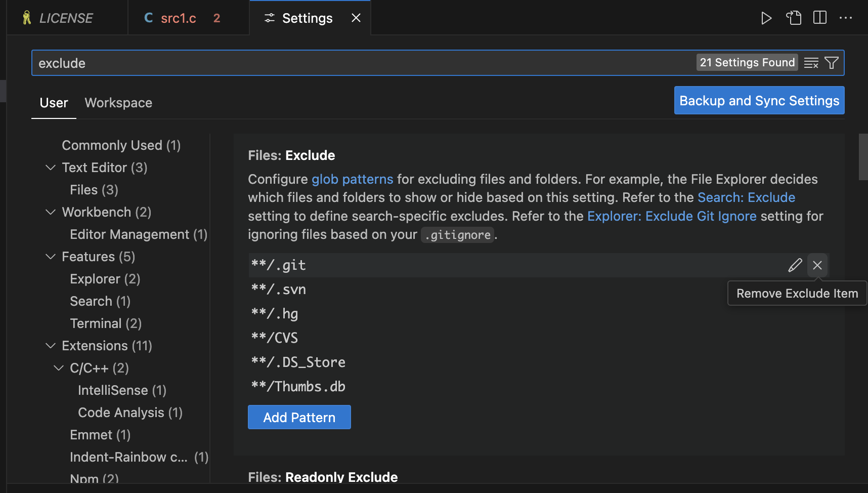
Task: Collapse the Features tree section
Action: (x=51, y=257)
